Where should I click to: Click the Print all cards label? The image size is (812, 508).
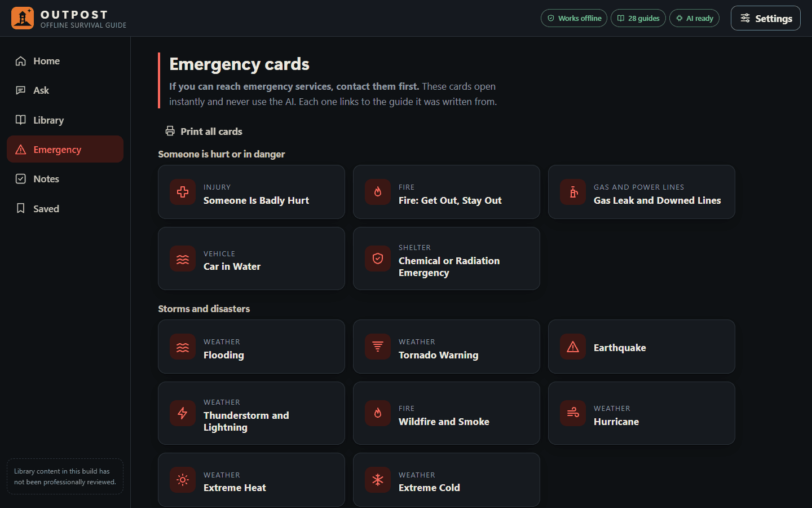point(211,132)
